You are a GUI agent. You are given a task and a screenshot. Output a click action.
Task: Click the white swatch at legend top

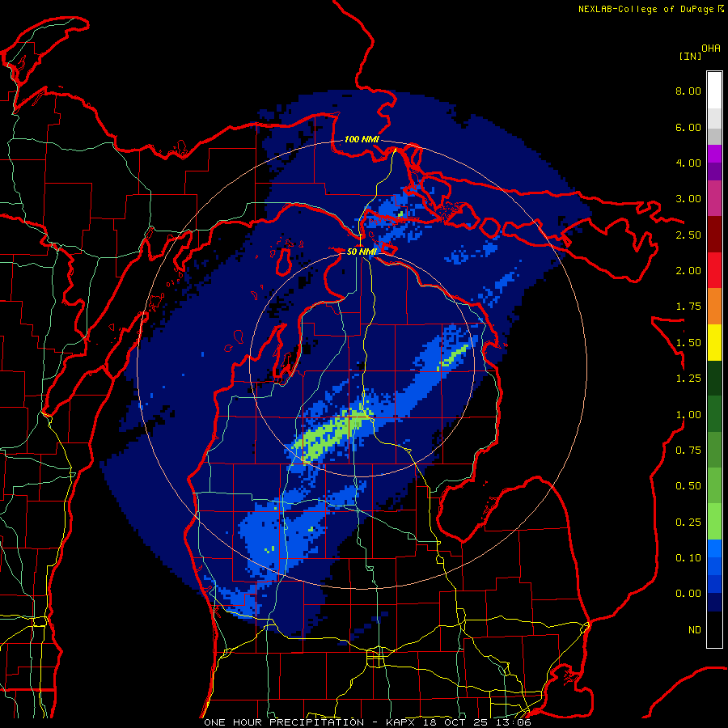pos(714,90)
